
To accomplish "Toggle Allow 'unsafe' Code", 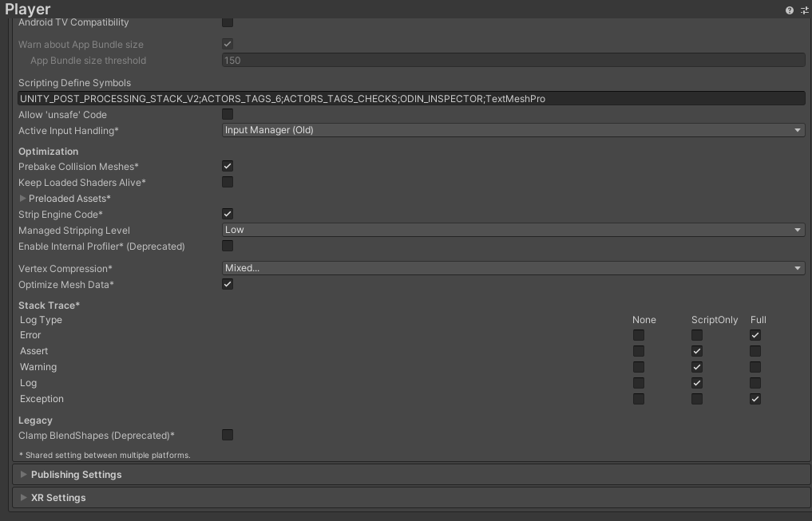I will pos(228,114).
